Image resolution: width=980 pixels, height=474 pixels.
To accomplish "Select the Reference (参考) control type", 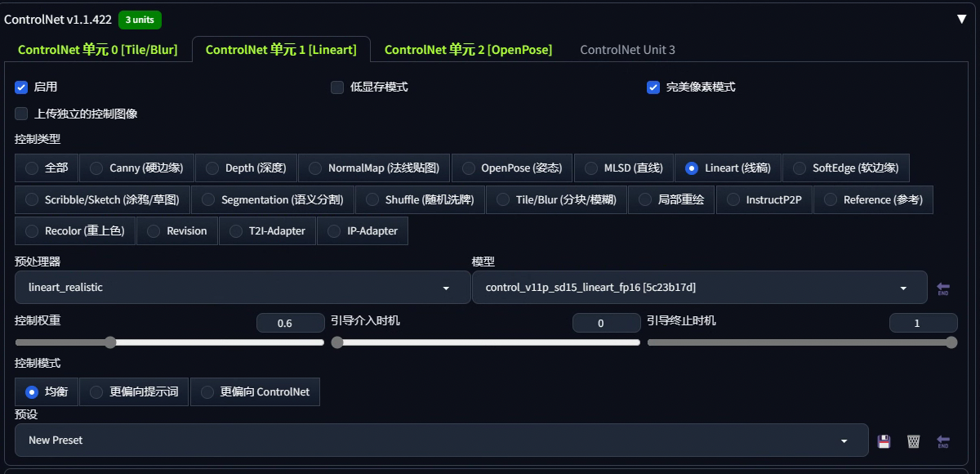I will coord(873,199).
